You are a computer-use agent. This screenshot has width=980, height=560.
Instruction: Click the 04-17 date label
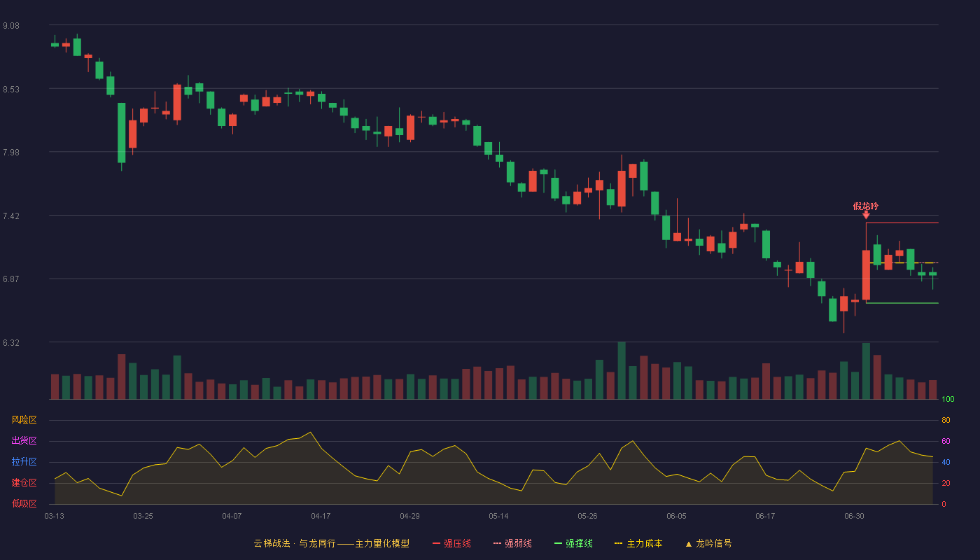[321, 516]
